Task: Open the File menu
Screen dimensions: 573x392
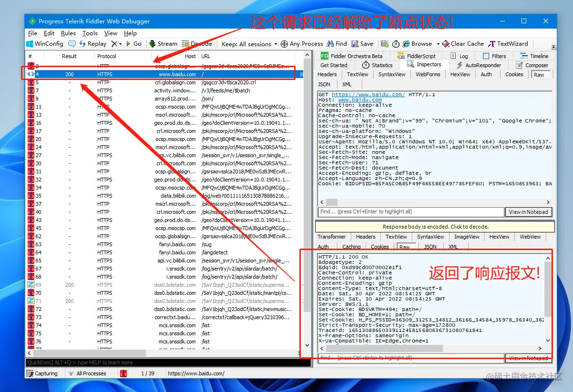Action: (x=32, y=33)
